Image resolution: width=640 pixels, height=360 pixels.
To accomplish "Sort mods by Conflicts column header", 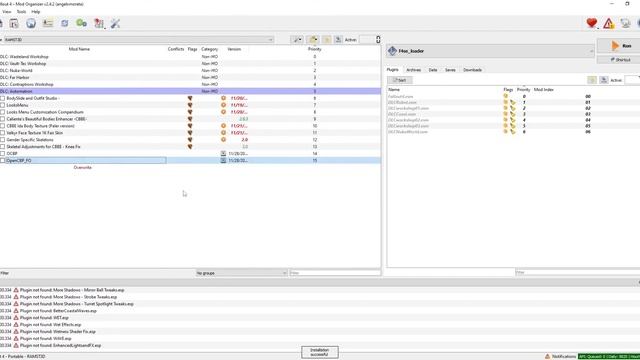I will (x=176, y=49).
